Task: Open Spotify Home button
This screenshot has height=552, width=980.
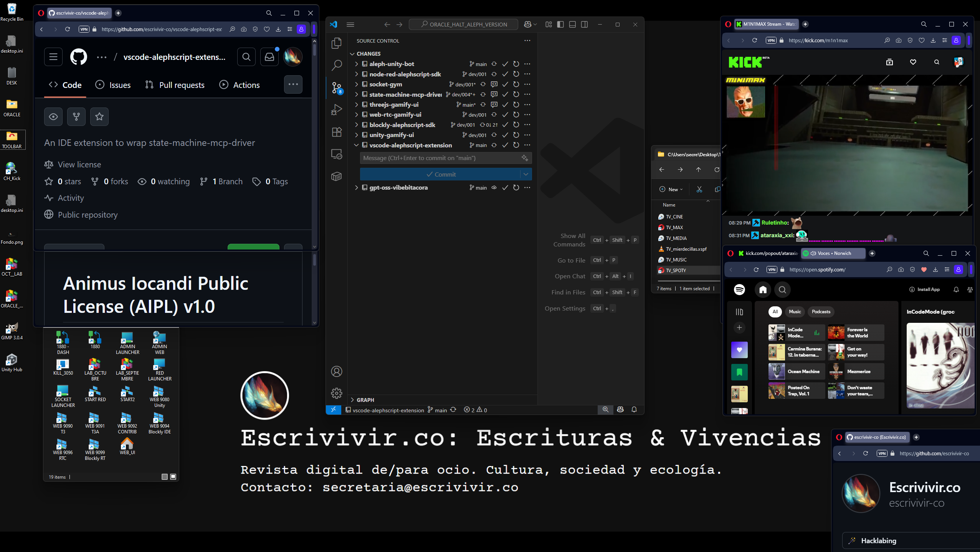Action: [x=763, y=290]
